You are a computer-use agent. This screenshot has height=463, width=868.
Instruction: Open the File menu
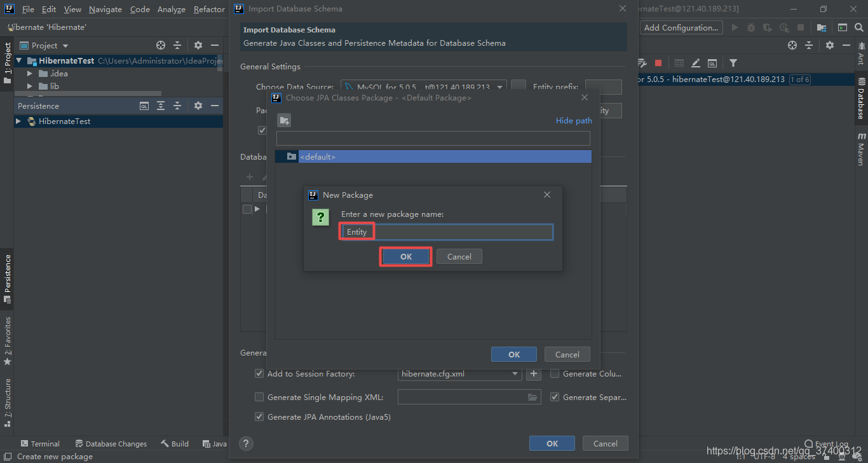coord(28,9)
